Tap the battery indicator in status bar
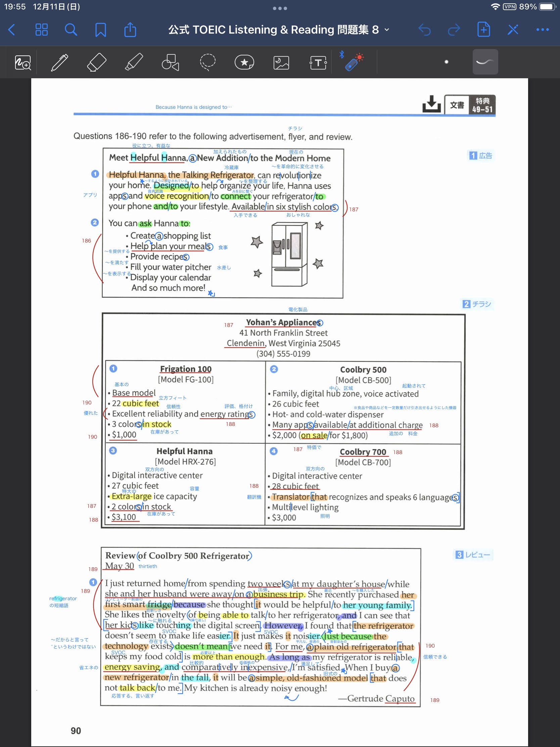Image resolution: width=560 pixels, height=747 pixels. (547, 7)
